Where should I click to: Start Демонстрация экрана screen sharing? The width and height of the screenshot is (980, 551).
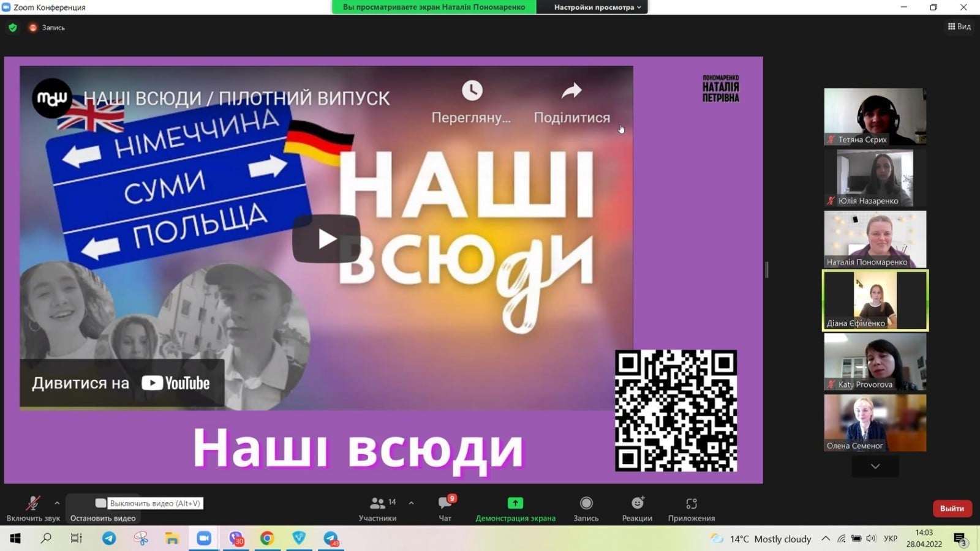tap(515, 509)
